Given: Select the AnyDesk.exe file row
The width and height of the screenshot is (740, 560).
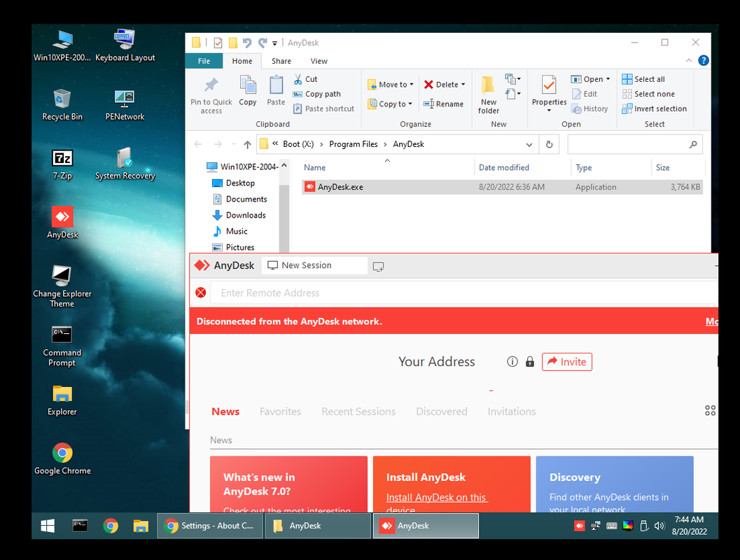Looking at the screenshot, I should (x=502, y=187).
